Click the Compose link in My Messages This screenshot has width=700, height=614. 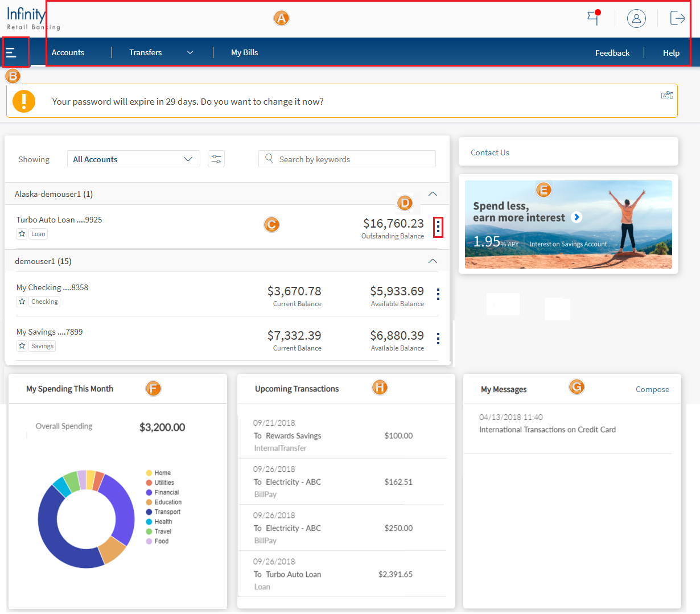(652, 389)
